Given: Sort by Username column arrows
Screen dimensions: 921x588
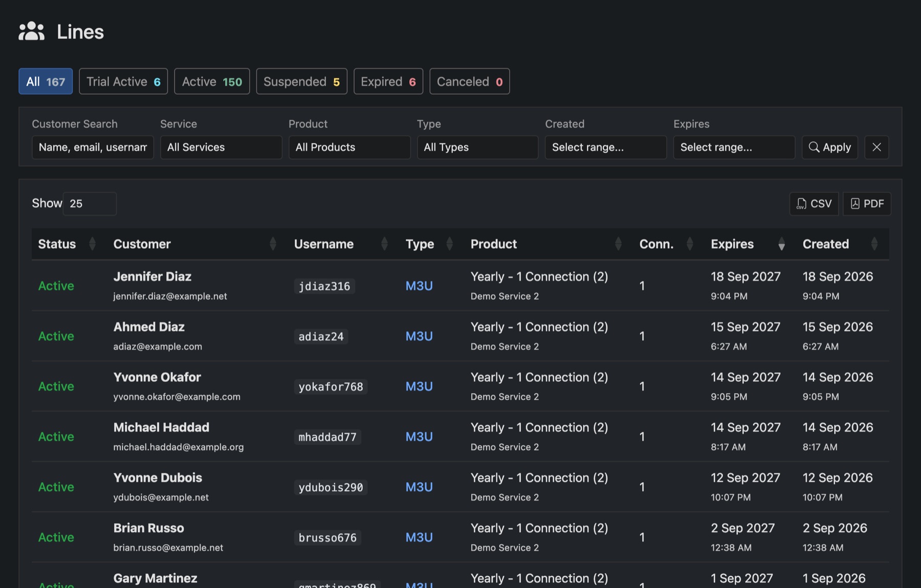Looking at the screenshot, I should (384, 244).
